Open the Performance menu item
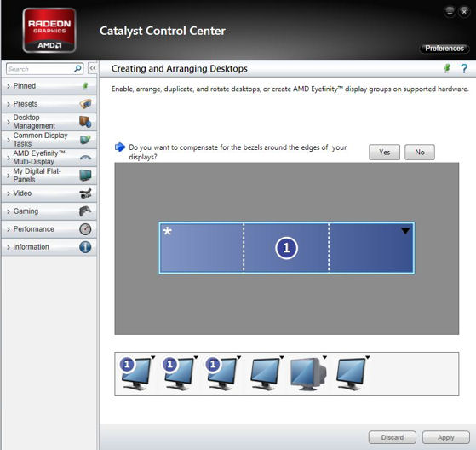Viewport: 476px width, 450px height. pyautogui.click(x=49, y=229)
